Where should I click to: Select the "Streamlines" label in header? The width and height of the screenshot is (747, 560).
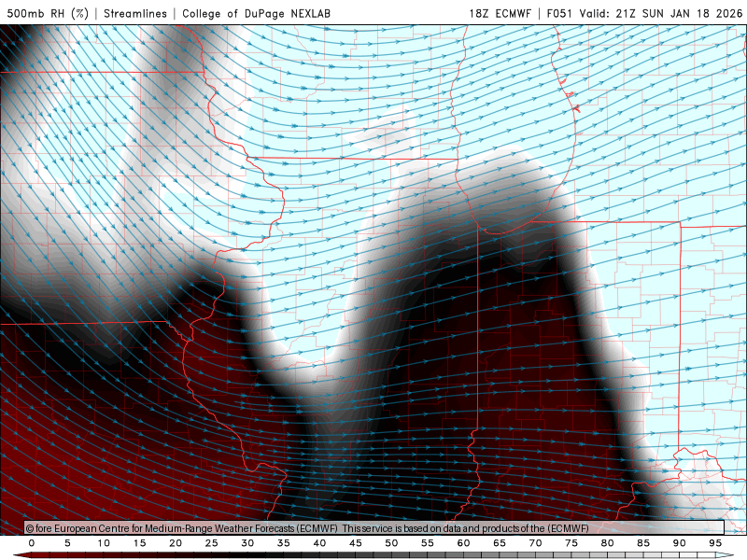click(x=135, y=13)
